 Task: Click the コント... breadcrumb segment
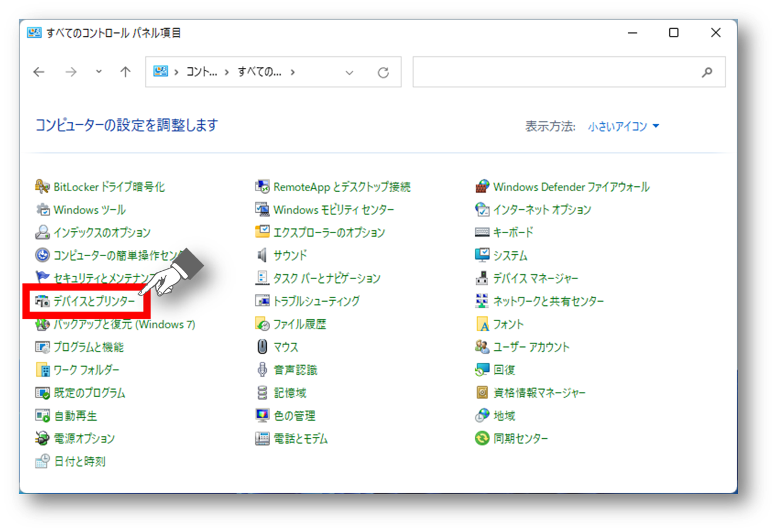click(x=202, y=72)
